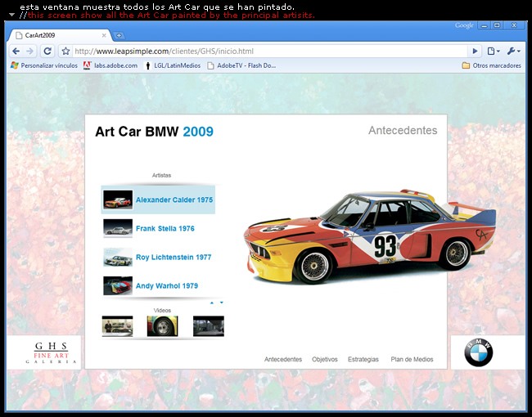Open the wrench settings menu
The image size is (532, 417).
click(x=513, y=51)
